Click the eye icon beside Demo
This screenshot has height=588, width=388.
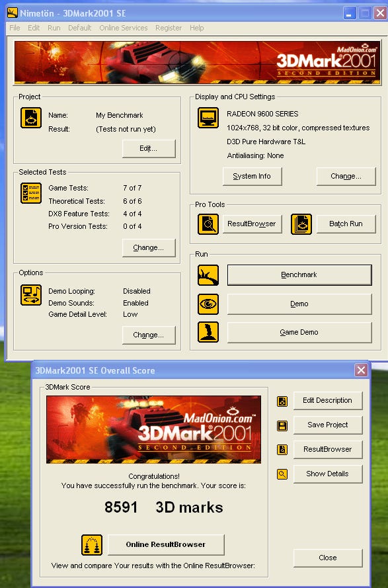[208, 304]
